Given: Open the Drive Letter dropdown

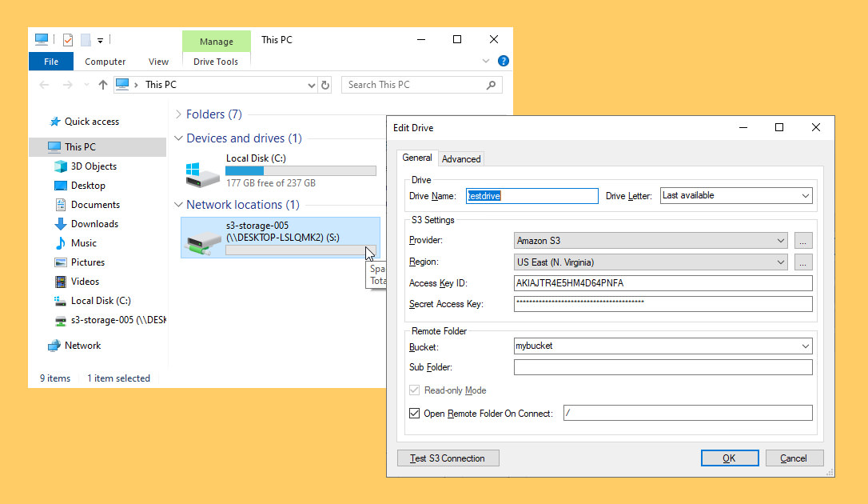Looking at the screenshot, I should pos(735,195).
